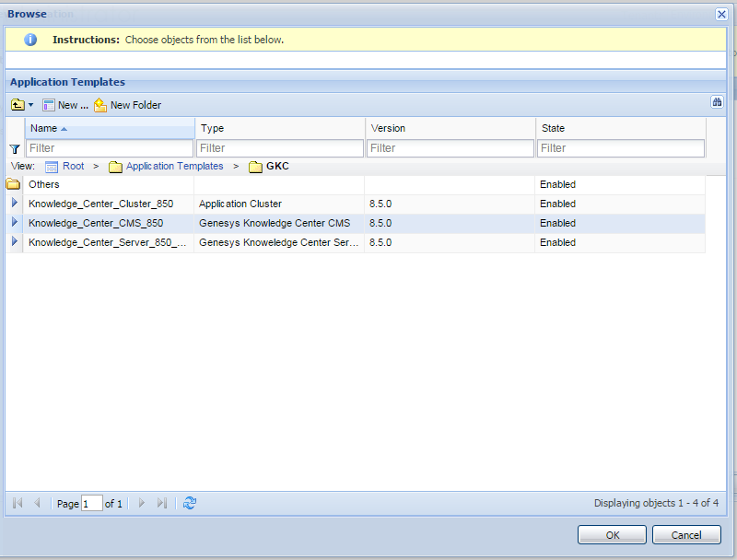Viewport: 737px width, 560px height.
Task: Focus the State filter field
Action: (x=621, y=148)
